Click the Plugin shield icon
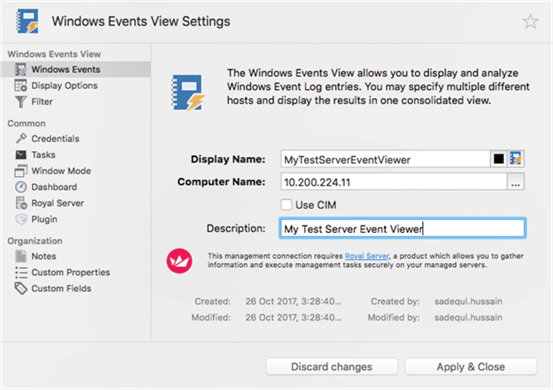Viewport: 553px width, 390px height. 21,219
